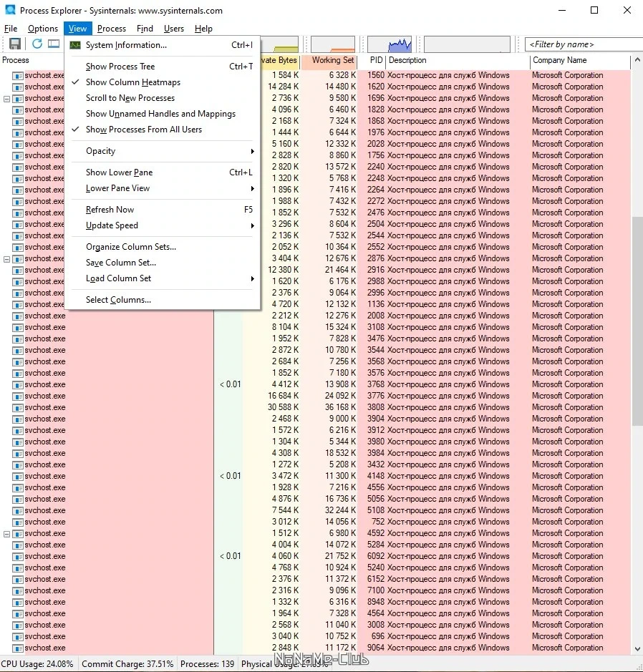Toggle Show Processes From All Users
Image resolution: width=643 pixels, height=672 pixels.
pos(163,130)
